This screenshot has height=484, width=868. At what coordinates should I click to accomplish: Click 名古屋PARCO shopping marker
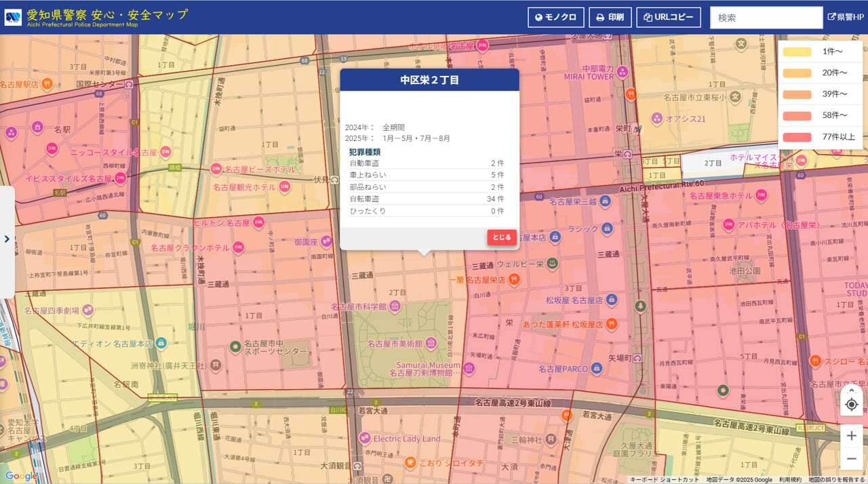[x=597, y=369]
